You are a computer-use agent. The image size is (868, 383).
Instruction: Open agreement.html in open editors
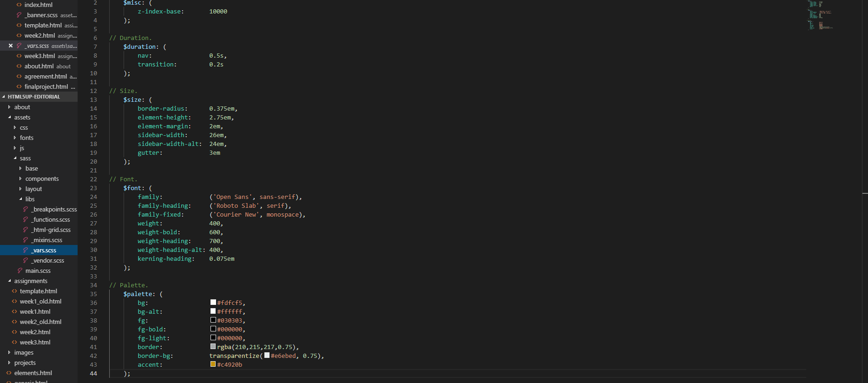[46, 76]
